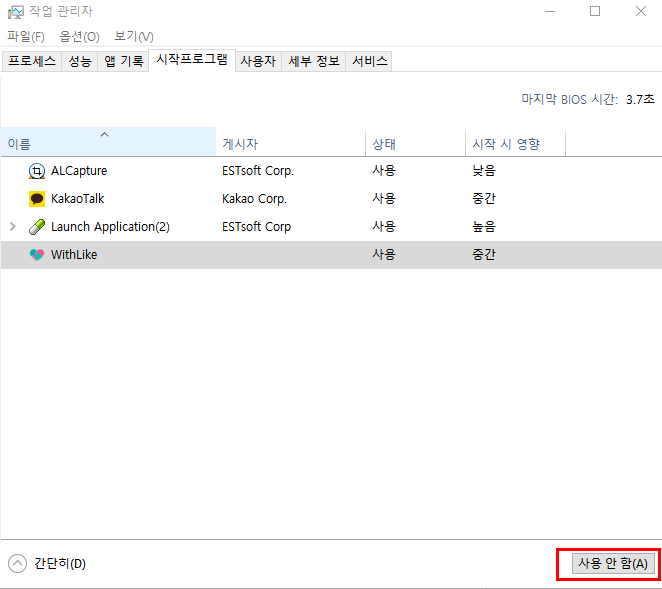Close the Task Manager window

pos(640,11)
